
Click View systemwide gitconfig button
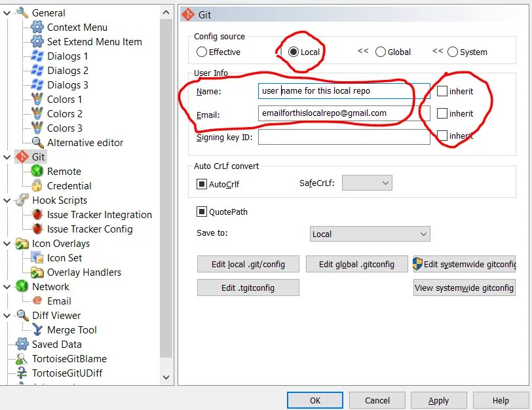coord(464,288)
